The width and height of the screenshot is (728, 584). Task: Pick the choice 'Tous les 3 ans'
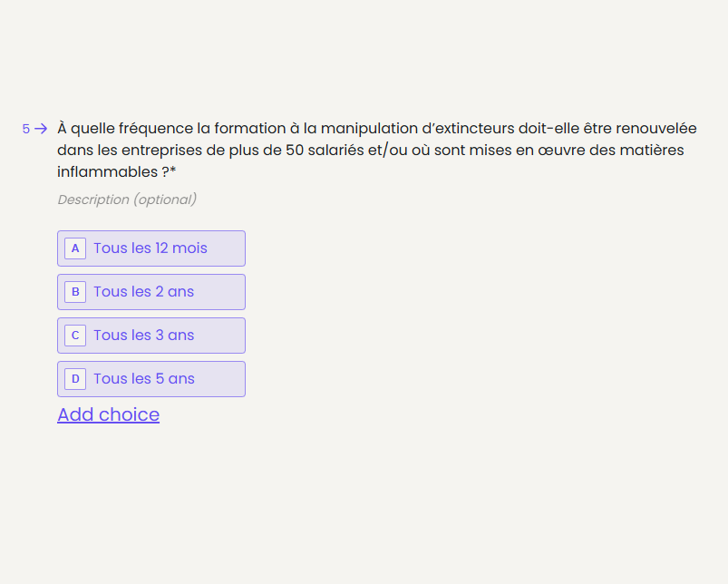point(144,336)
